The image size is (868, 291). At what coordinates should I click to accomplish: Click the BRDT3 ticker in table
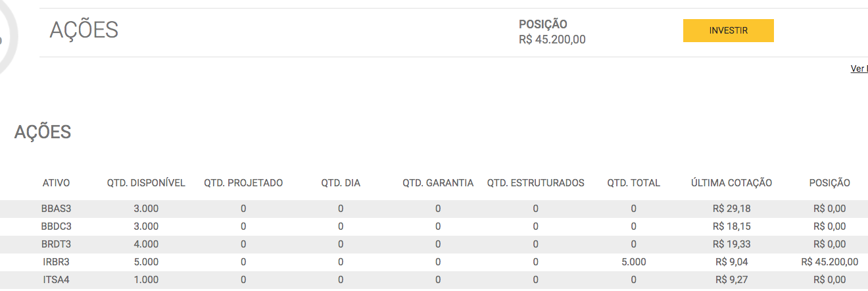pyautogui.click(x=56, y=244)
